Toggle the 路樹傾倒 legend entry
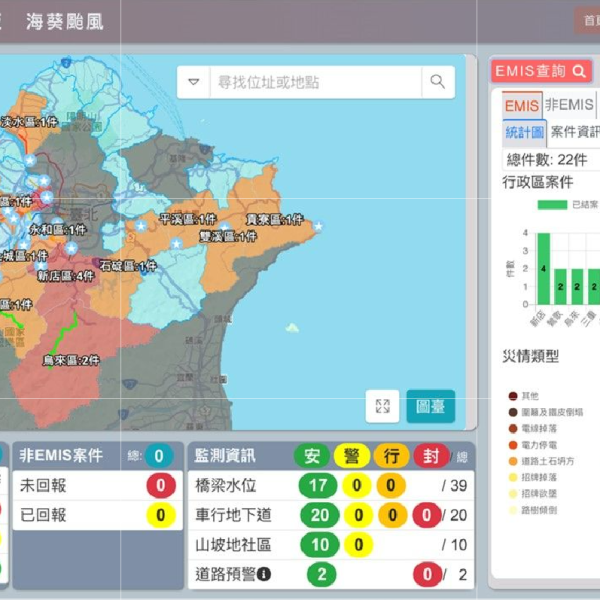Screen dimensions: 600x600 (x=533, y=510)
